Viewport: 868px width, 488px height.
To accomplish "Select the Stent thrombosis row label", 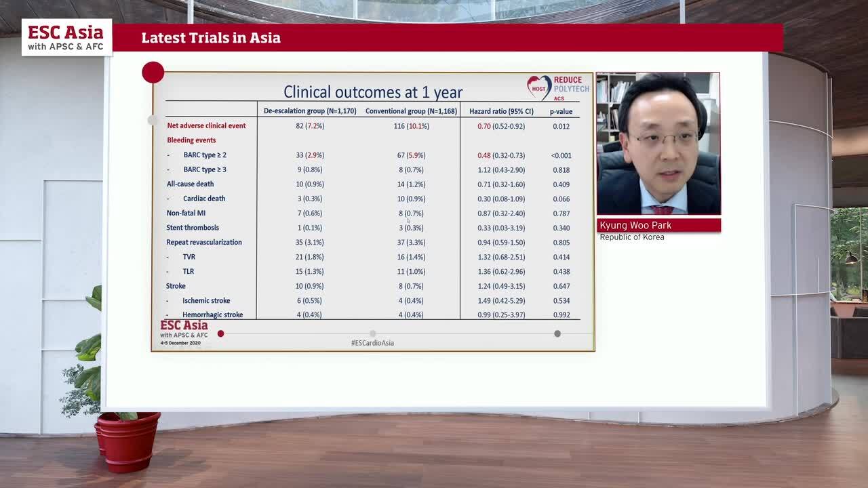I will pyautogui.click(x=193, y=228).
